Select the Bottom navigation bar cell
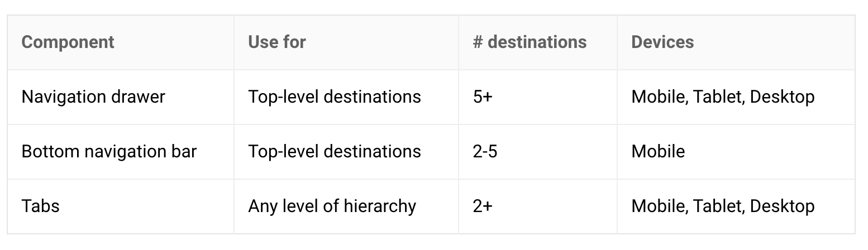The height and width of the screenshot is (250, 868). [x=109, y=152]
